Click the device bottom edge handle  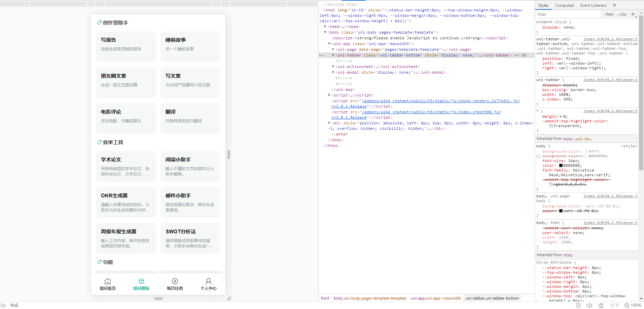point(158,298)
